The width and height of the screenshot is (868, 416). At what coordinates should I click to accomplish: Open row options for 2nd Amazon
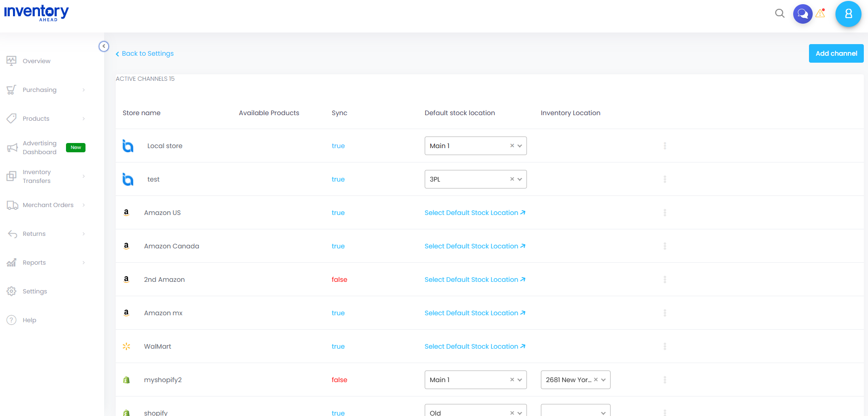click(x=665, y=279)
